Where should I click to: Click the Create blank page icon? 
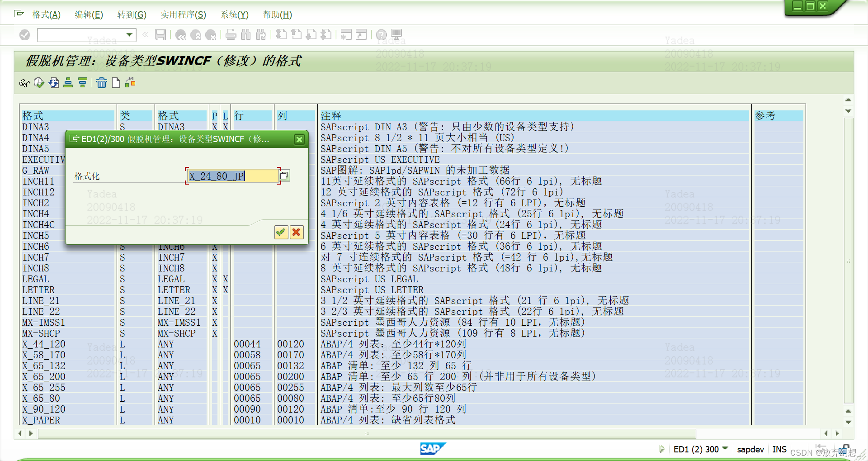click(x=116, y=83)
